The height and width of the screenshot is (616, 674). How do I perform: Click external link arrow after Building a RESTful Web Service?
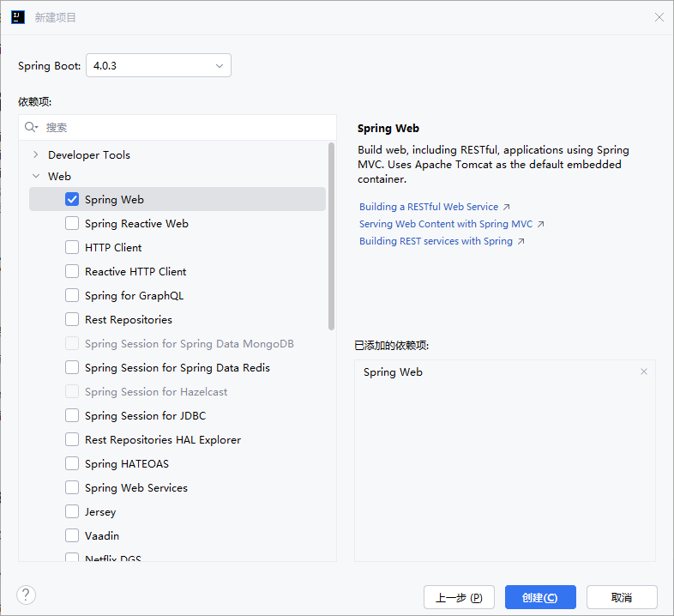pyautogui.click(x=507, y=207)
